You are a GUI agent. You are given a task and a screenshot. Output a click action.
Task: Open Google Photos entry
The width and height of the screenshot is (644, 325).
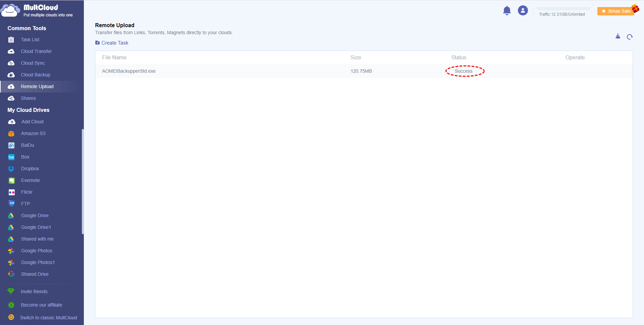point(37,251)
